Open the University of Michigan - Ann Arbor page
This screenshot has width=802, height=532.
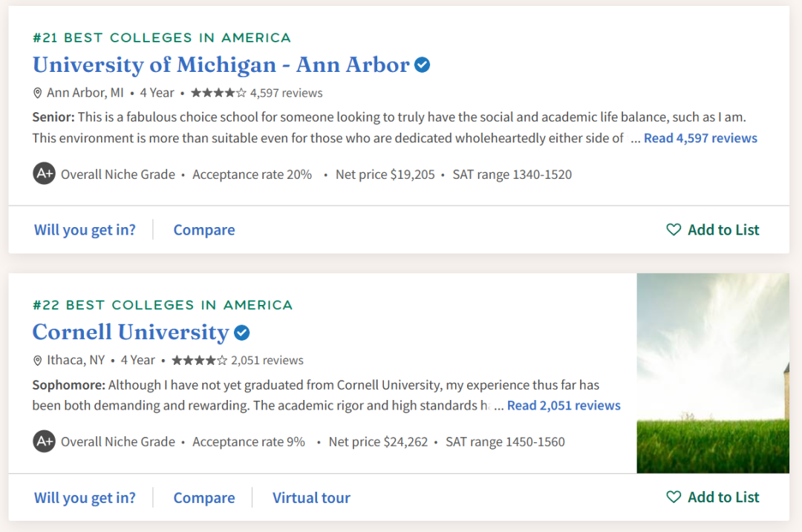[x=221, y=65]
